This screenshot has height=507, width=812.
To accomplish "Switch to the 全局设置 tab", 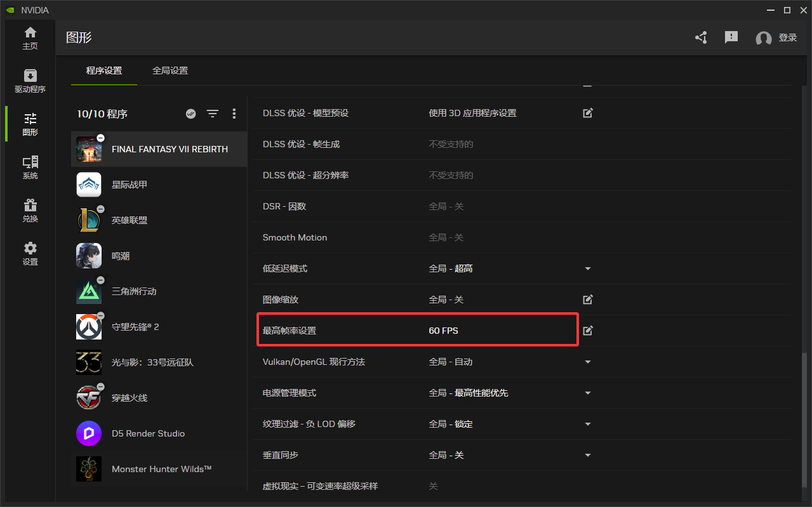I will click(170, 70).
